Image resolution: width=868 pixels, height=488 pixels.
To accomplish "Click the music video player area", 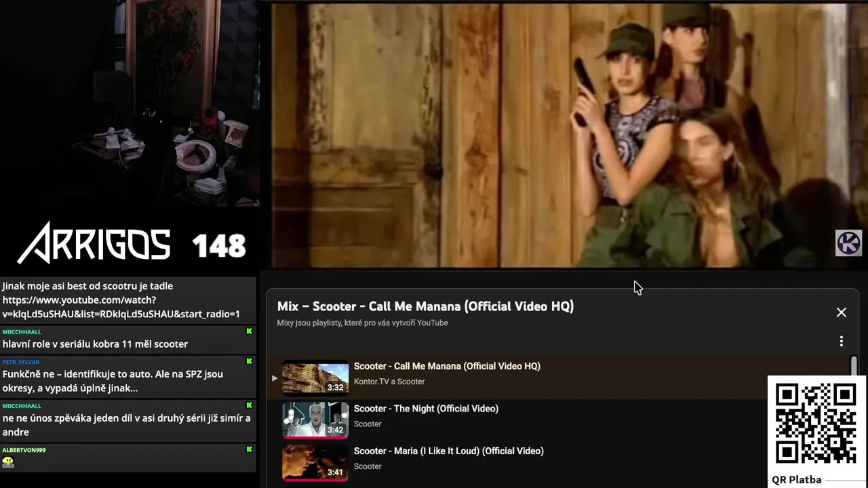I will point(566,136).
